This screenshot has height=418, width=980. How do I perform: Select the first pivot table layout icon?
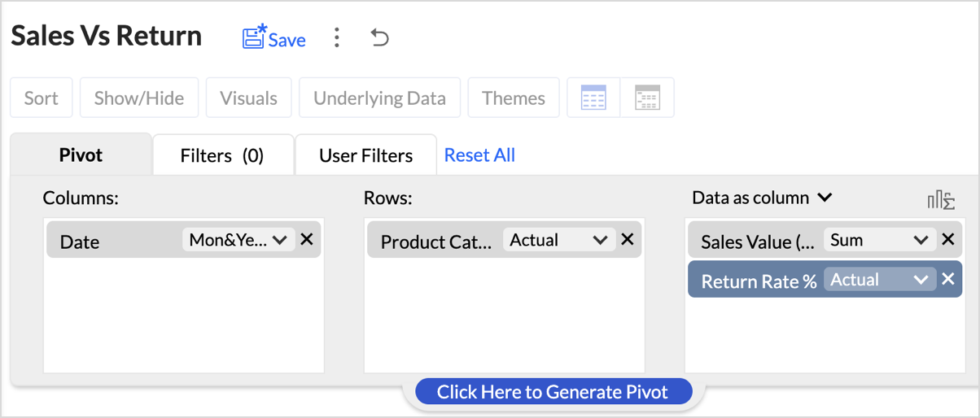pyautogui.click(x=593, y=98)
